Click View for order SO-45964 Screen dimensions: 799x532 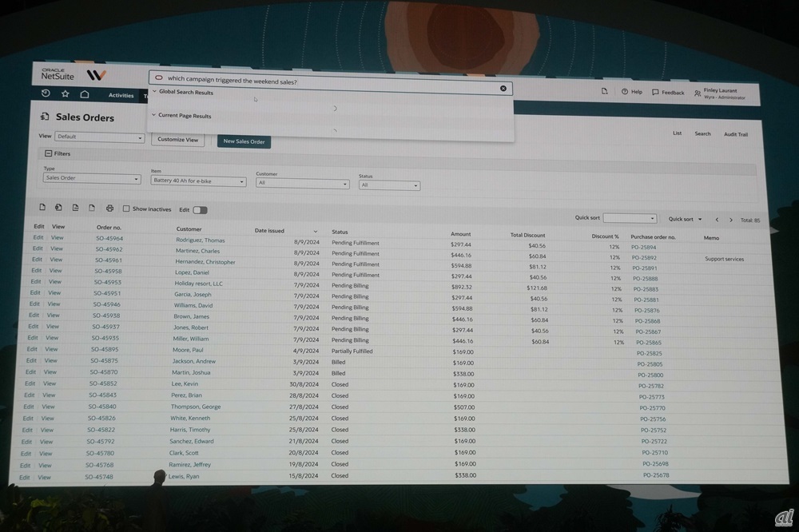pos(57,237)
